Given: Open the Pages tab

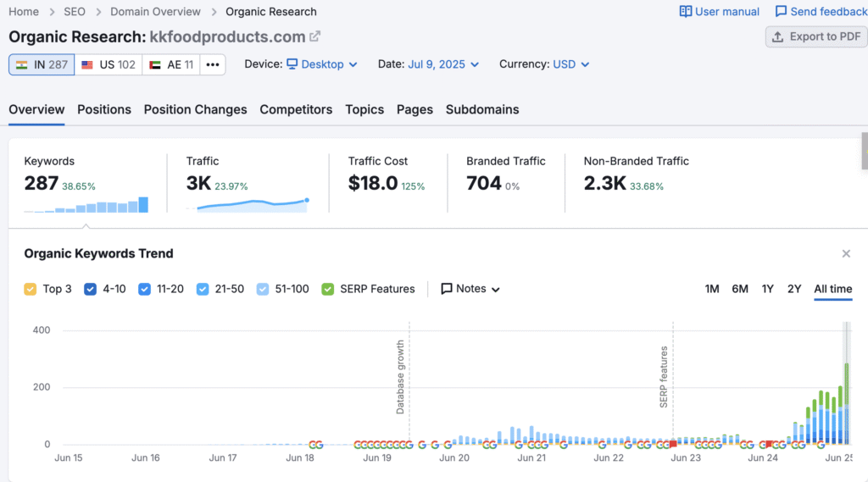Looking at the screenshot, I should tap(415, 109).
